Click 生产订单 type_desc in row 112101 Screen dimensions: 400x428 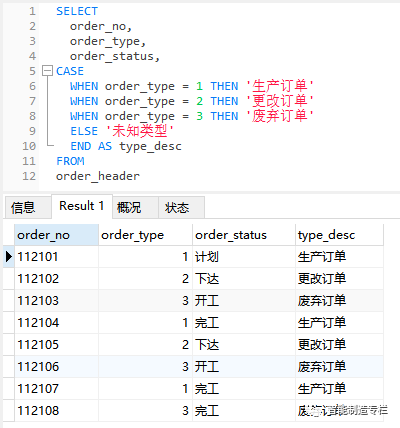coord(339,257)
